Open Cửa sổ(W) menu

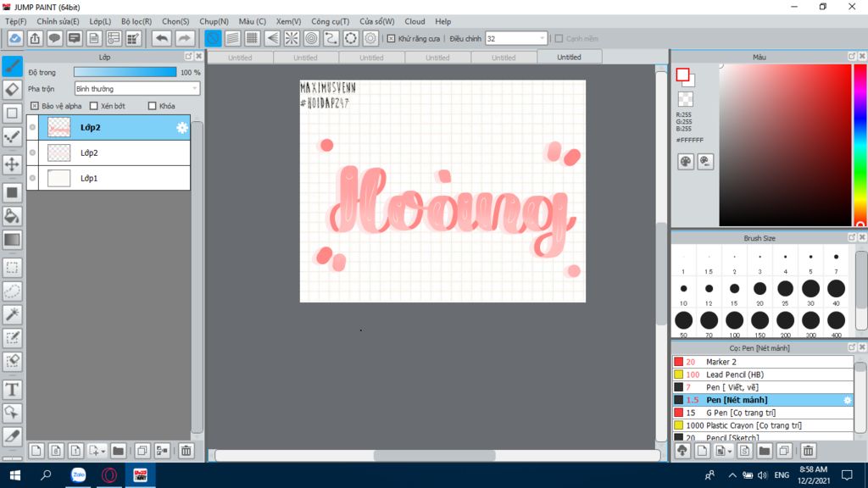pyautogui.click(x=377, y=21)
